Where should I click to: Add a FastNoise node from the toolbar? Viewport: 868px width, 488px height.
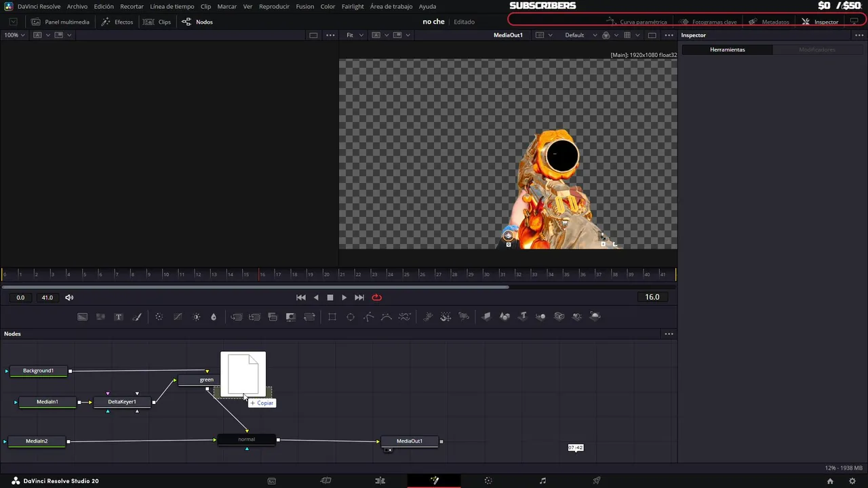pos(100,317)
